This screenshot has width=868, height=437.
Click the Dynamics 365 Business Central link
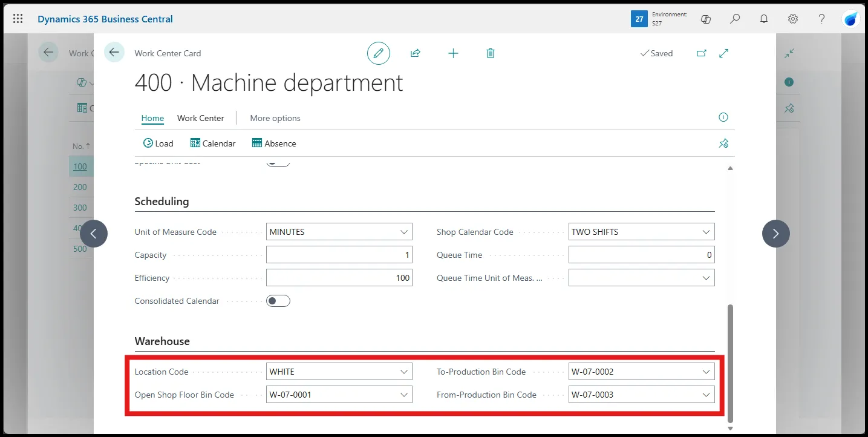[105, 19]
